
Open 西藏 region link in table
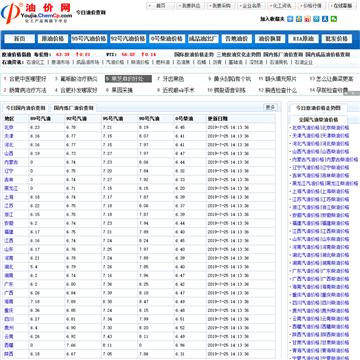coord(9,345)
